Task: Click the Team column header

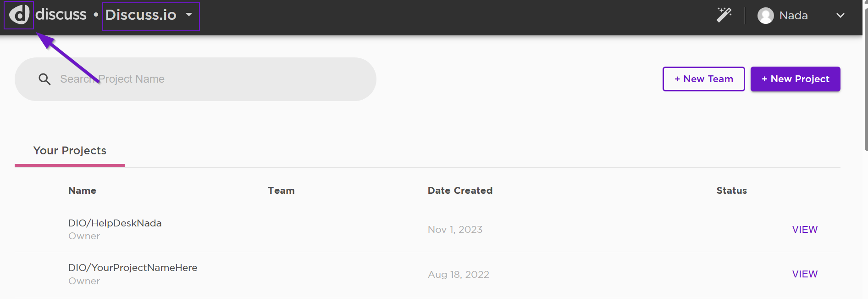Action: (281, 191)
